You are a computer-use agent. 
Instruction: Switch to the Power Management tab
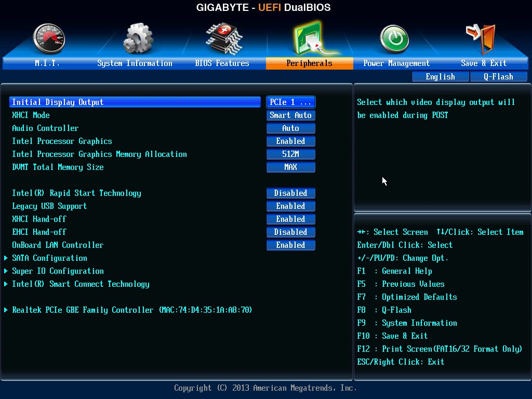click(x=396, y=63)
